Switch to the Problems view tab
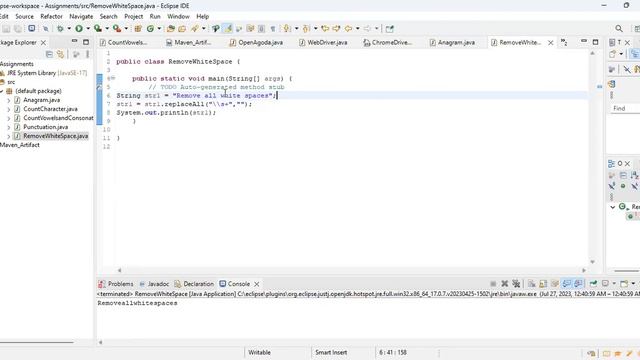640x360 pixels. click(116, 284)
